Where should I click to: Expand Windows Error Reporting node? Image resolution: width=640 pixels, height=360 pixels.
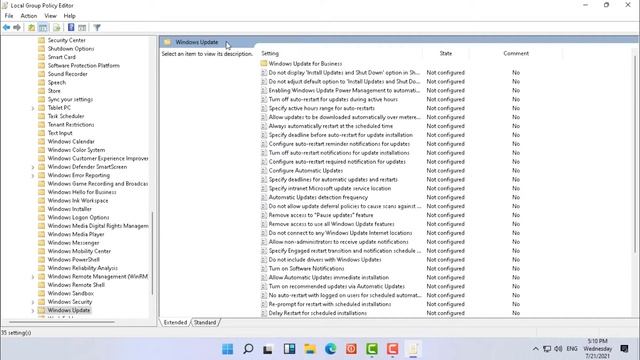(x=33, y=176)
